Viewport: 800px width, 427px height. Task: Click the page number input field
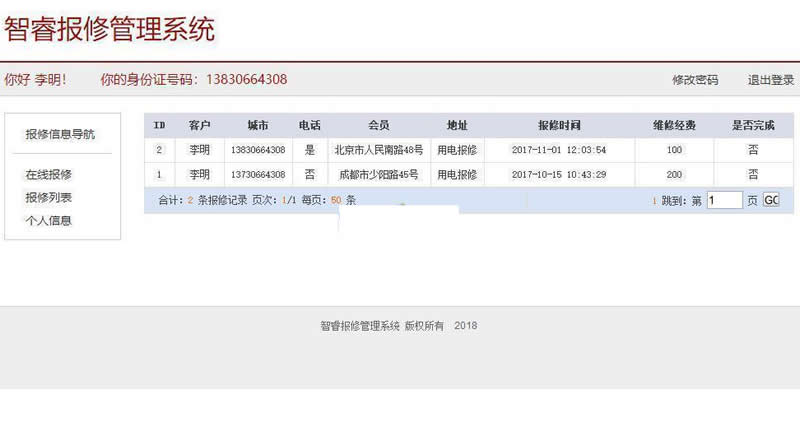pyautogui.click(x=724, y=200)
